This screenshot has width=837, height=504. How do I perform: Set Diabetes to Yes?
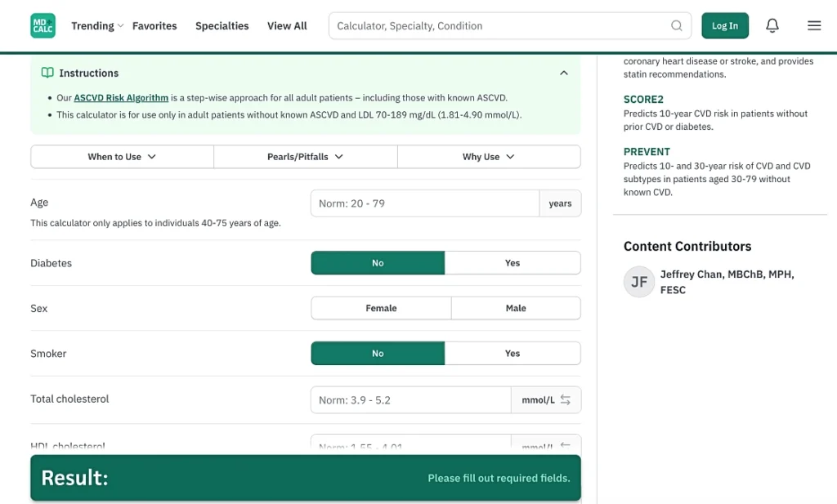pos(512,263)
